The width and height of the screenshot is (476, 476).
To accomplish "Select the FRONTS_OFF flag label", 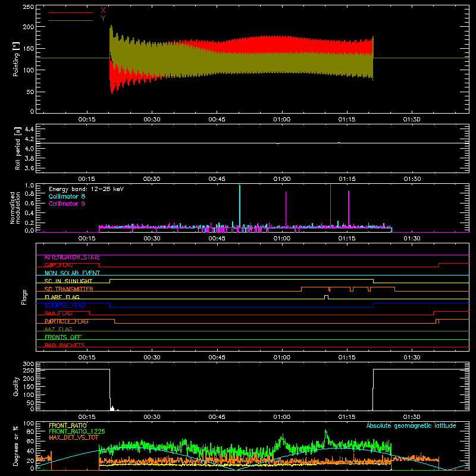I will (63, 337).
